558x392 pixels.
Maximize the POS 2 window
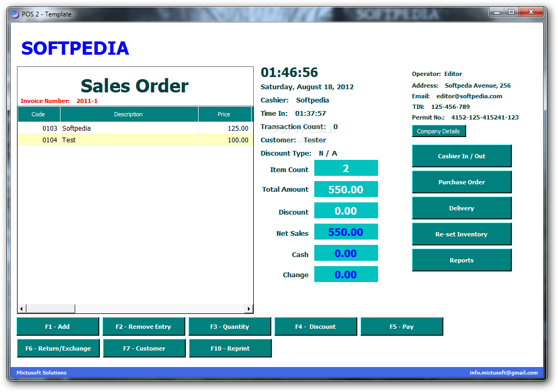click(x=511, y=12)
